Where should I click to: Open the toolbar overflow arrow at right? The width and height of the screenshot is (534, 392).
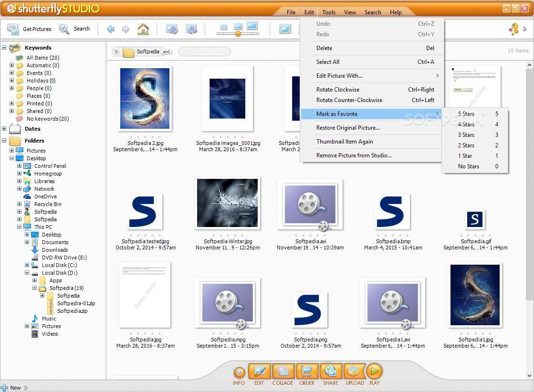point(525,29)
